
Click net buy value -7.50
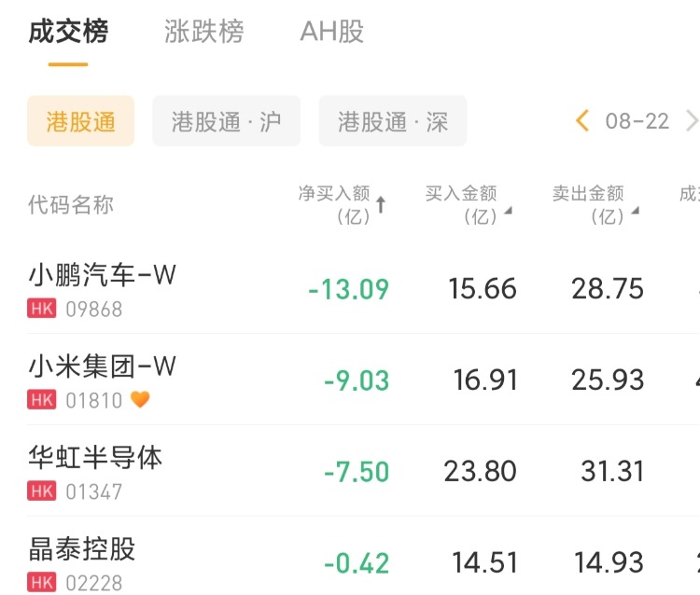357,472
